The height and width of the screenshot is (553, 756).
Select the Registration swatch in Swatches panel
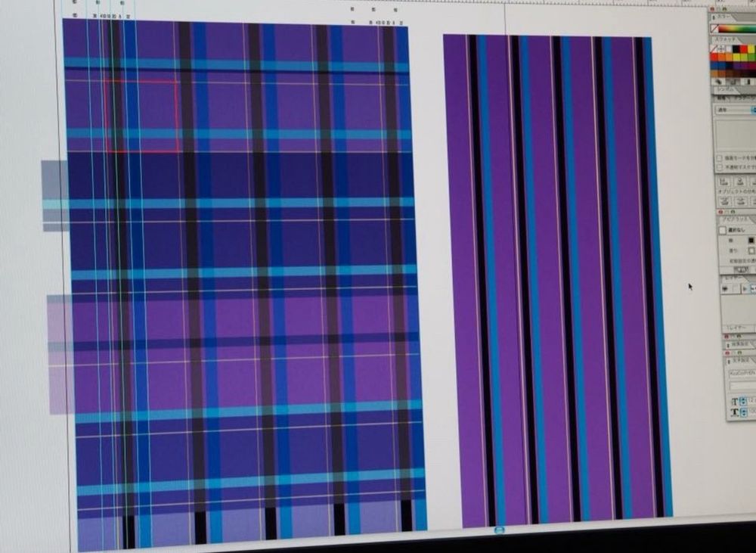[x=721, y=48]
